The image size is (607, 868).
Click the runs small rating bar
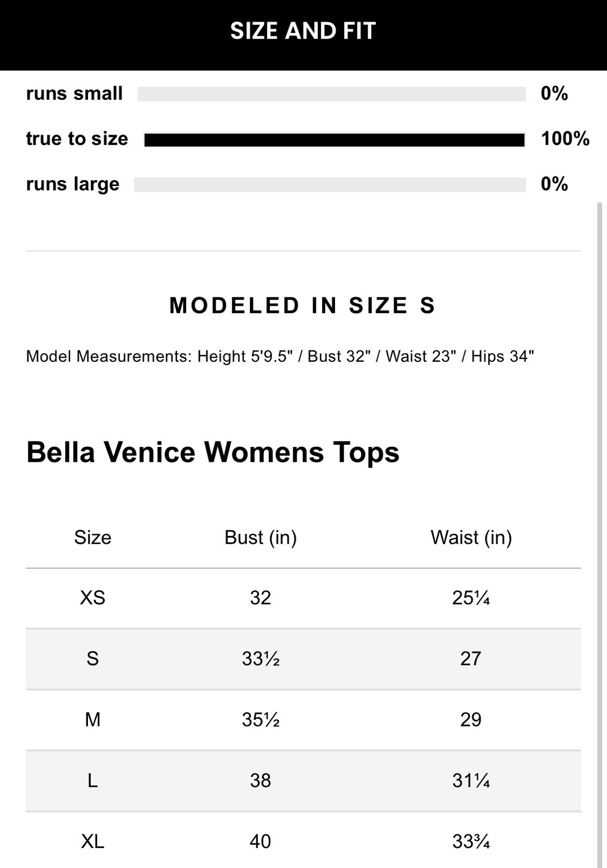pos(331,94)
